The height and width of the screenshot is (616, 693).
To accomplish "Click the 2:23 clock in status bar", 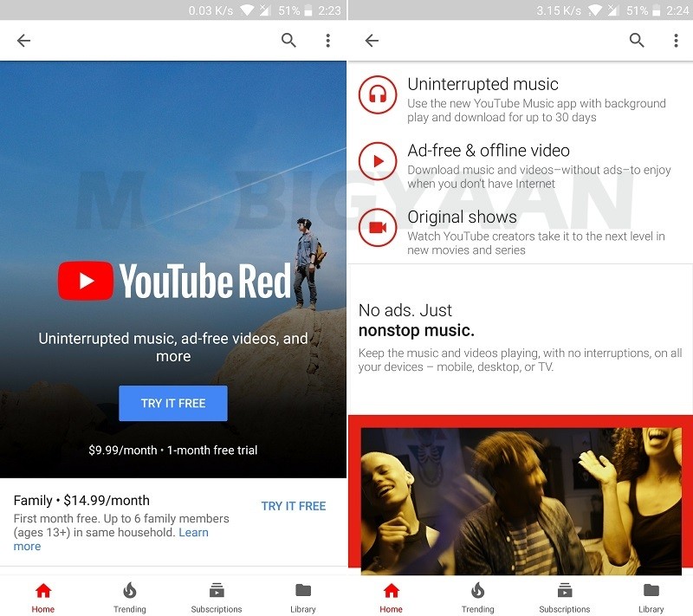I will tap(329, 10).
